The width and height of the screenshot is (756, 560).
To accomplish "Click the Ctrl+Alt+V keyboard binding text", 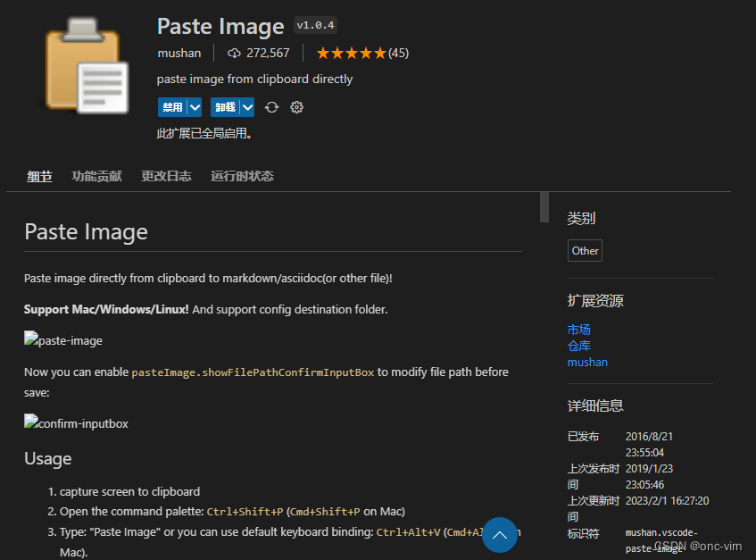I will pos(409,532).
